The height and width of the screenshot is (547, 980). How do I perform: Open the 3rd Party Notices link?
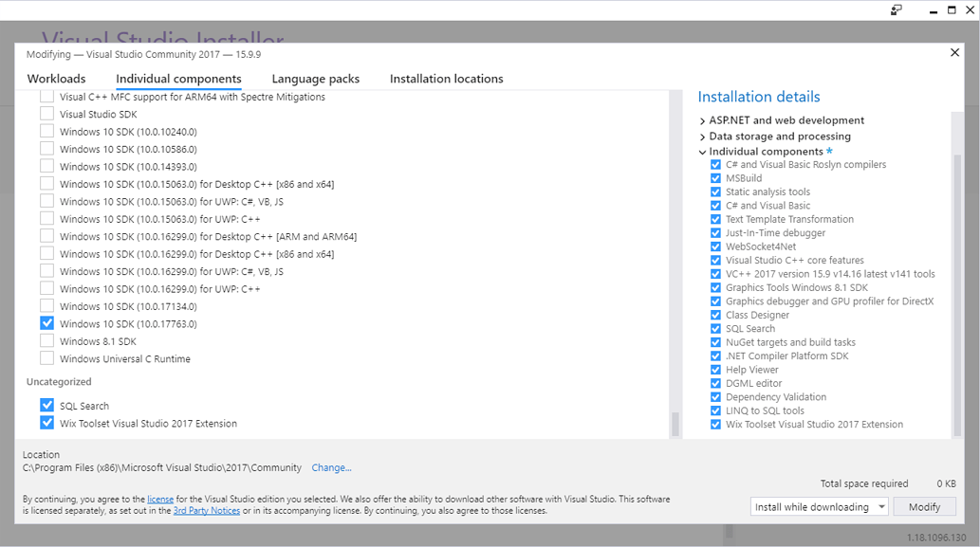[x=206, y=511]
